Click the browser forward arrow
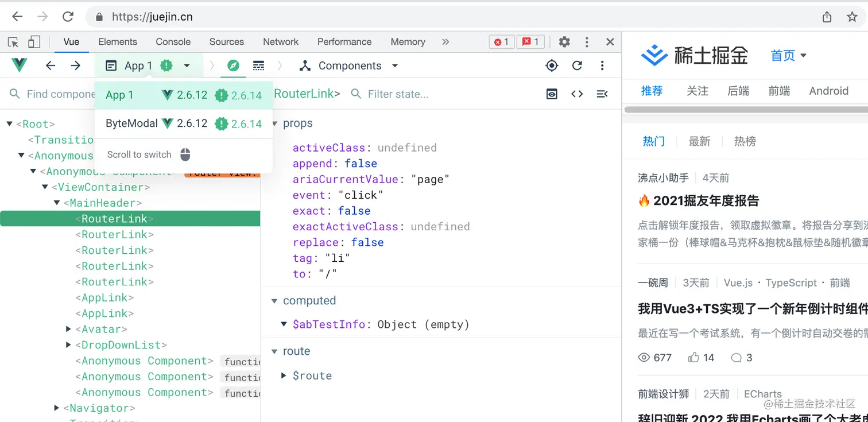868x422 pixels. click(x=42, y=17)
